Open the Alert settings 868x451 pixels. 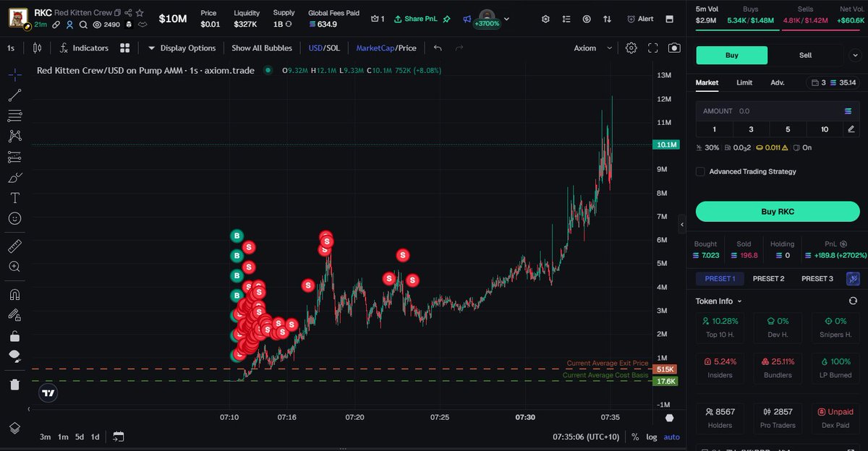(639, 19)
